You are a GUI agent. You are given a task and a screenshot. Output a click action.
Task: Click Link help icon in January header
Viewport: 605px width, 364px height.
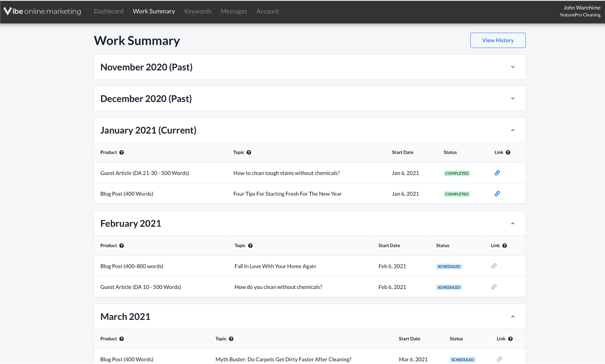508,152
